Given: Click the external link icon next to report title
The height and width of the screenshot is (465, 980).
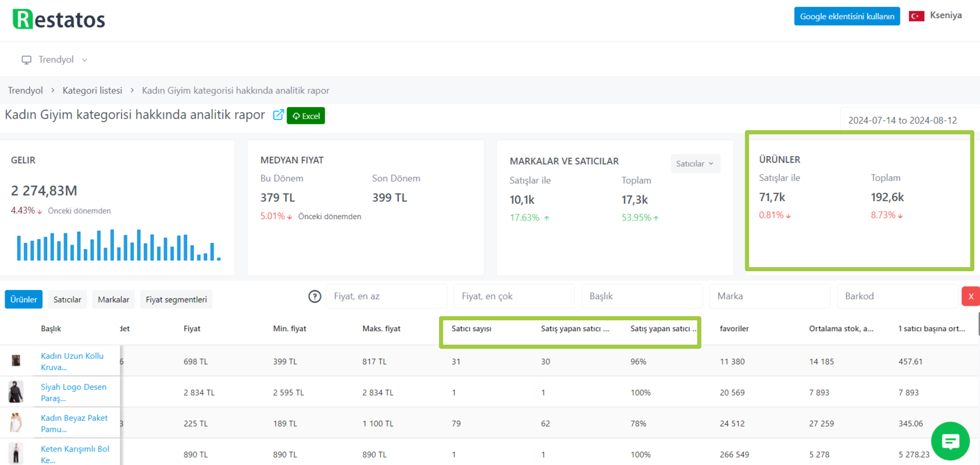Looking at the screenshot, I should (278, 115).
